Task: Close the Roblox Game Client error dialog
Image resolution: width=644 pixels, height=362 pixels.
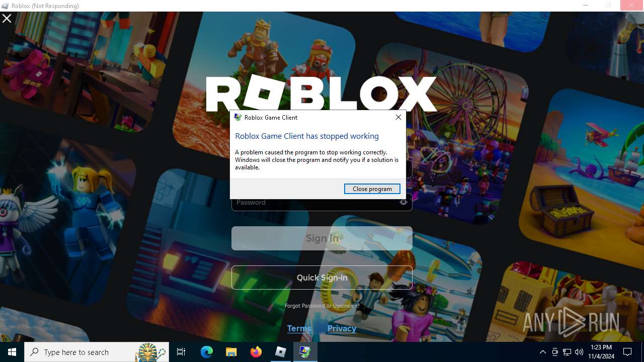Action: point(398,117)
